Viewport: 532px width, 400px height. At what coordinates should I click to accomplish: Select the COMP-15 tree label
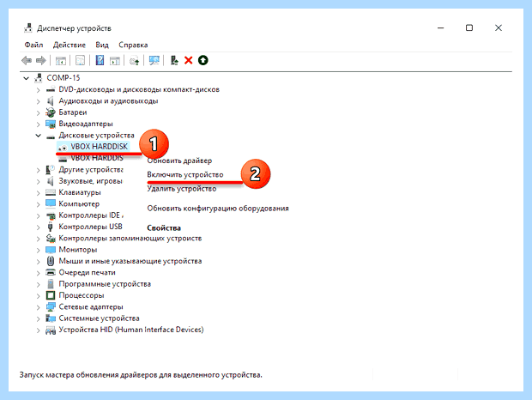(63, 78)
